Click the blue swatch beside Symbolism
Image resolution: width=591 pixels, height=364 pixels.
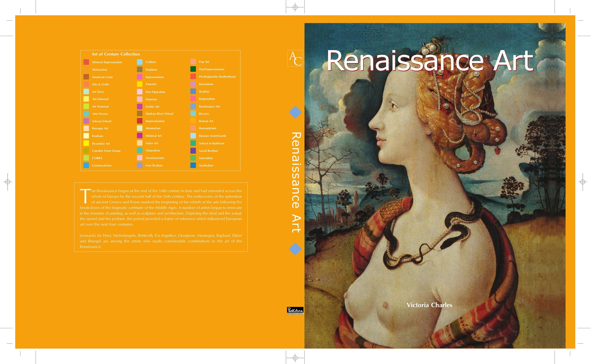tap(193, 165)
